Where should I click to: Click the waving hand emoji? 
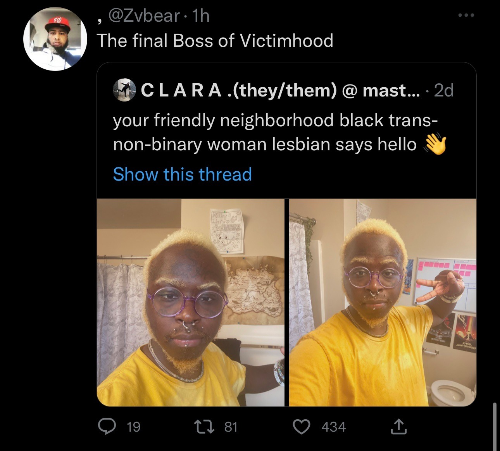(436, 144)
